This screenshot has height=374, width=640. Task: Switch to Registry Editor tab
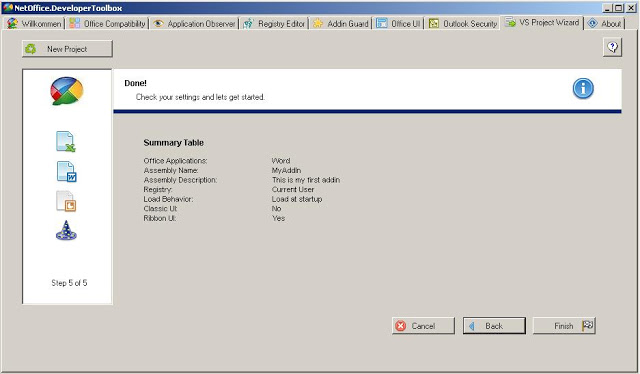[274, 24]
